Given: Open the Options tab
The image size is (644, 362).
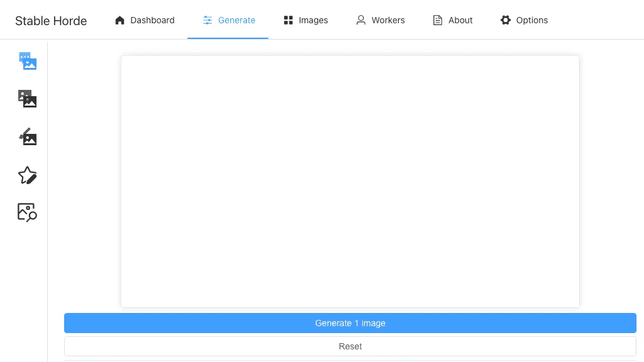Looking at the screenshot, I should tap(524, 20).
